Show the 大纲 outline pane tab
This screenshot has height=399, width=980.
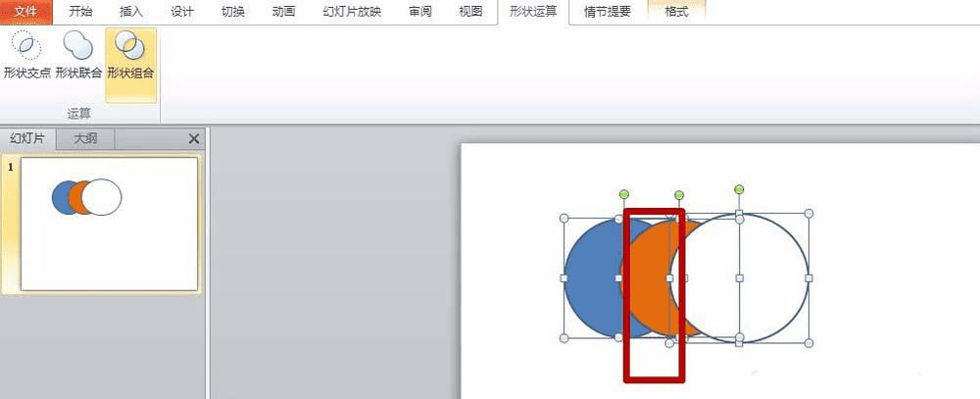click(x=85, y=139)
